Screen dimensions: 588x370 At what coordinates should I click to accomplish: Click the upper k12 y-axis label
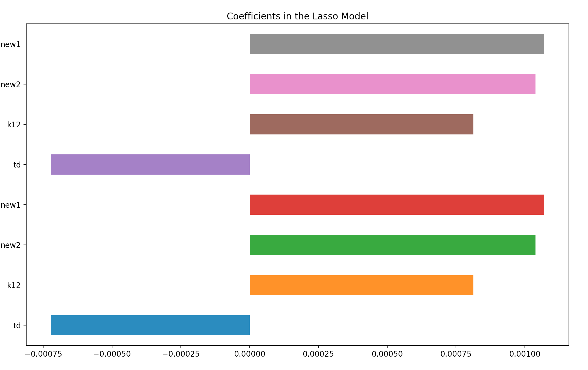(x=14, y=125)
